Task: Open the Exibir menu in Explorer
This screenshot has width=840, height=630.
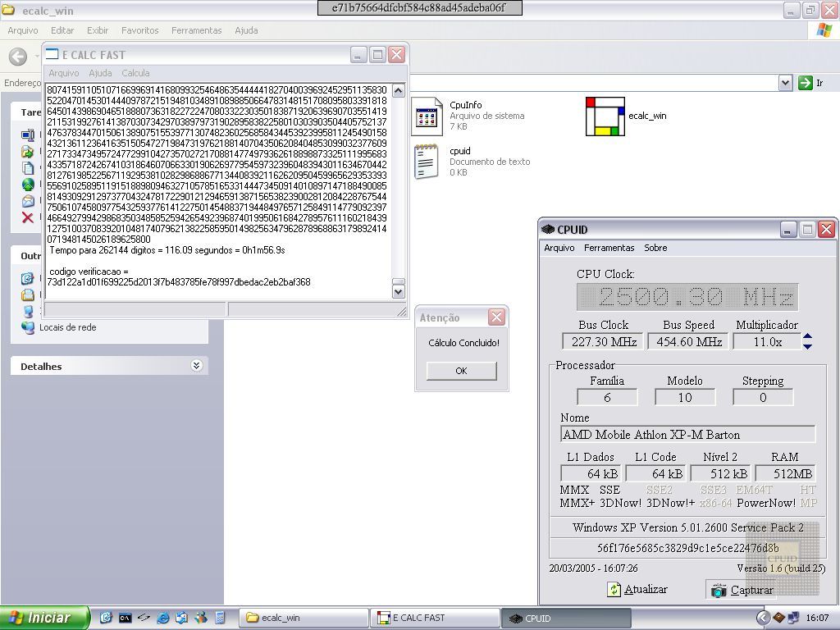Action: [x=98, y=30]
